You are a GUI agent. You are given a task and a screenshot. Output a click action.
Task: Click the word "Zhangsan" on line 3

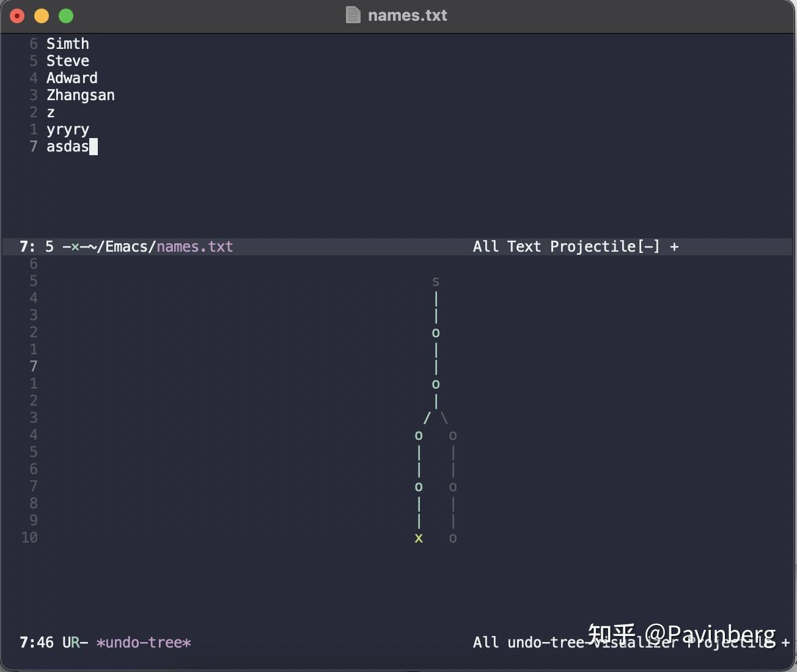(x=80, y=95)
